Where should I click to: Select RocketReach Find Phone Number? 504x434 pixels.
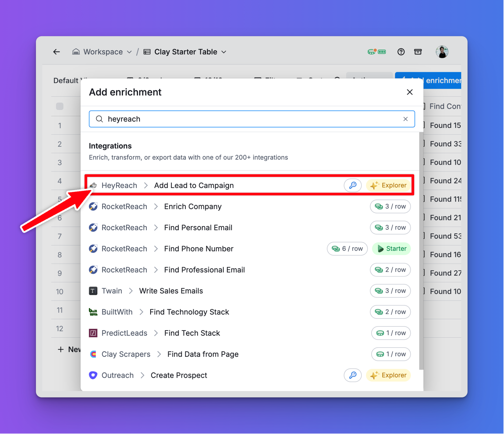tap(250, 249)
